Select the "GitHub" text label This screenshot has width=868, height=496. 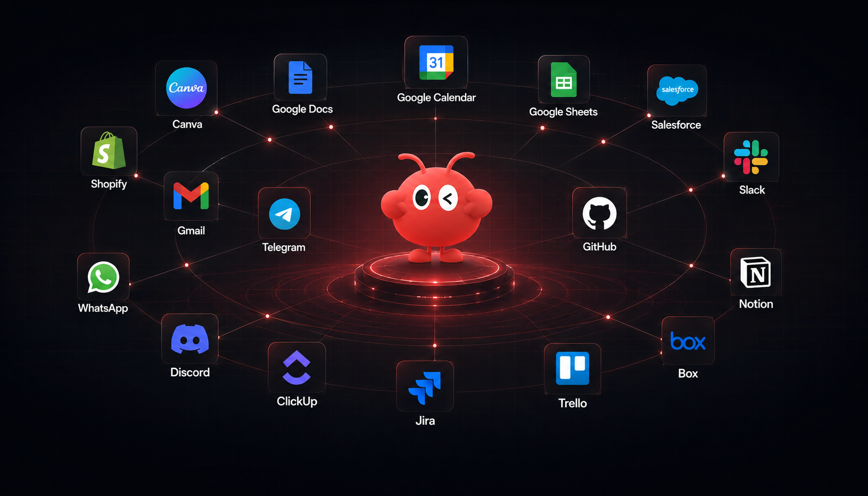coord(600,247)
